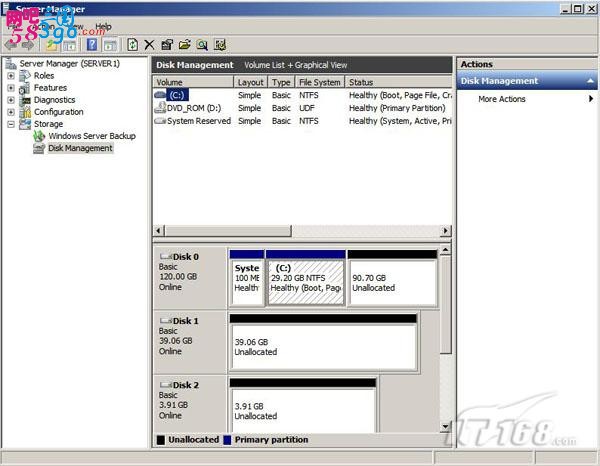600x466 pixels.
Task: Click the Delete X toolbar icon
Action: (x=149, y=45)
